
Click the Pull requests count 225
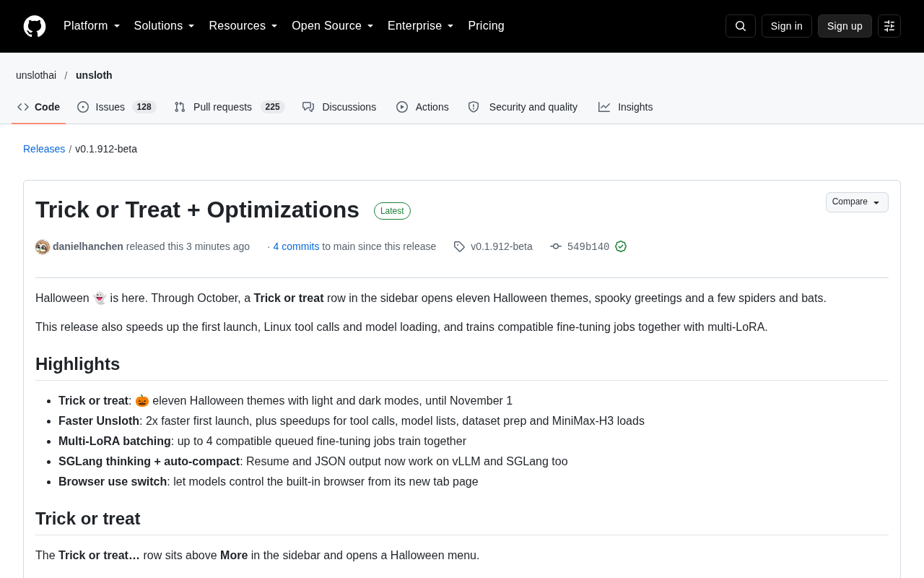272,107
